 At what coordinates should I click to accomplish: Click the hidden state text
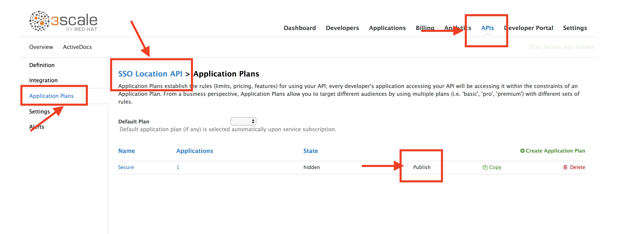point(312,167)
